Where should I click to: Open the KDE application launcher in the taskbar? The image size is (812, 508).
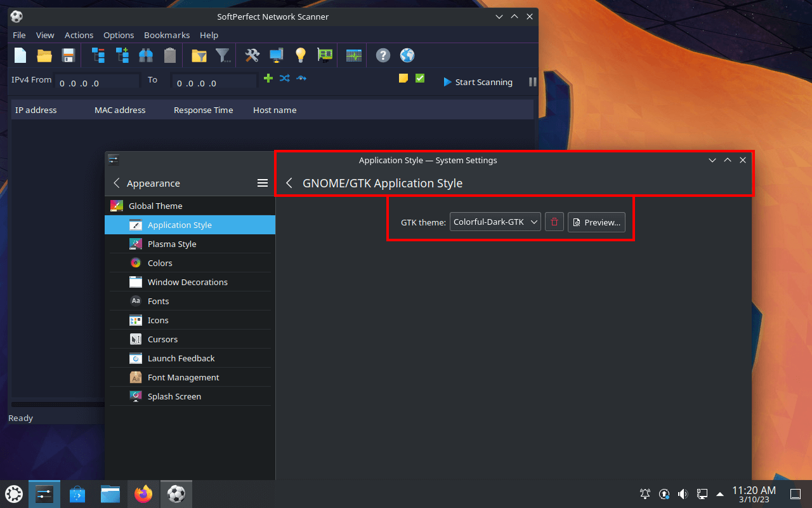tap(14, 494)
